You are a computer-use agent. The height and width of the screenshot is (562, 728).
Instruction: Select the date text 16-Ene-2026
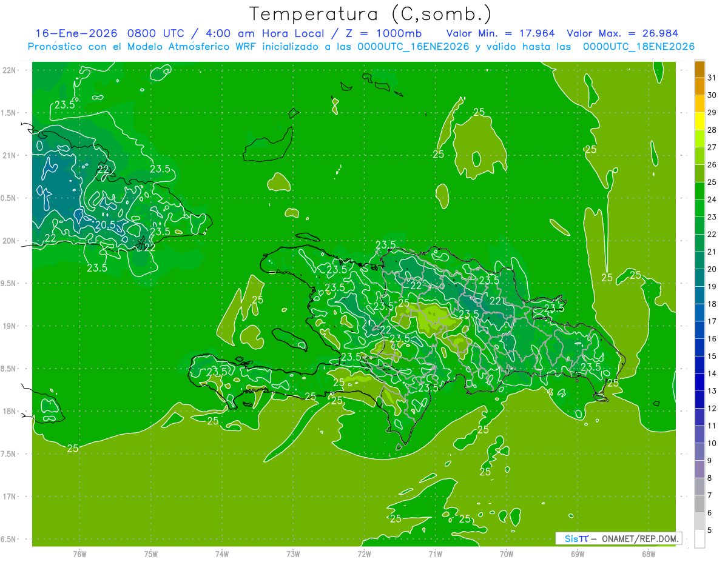point(76,33)
